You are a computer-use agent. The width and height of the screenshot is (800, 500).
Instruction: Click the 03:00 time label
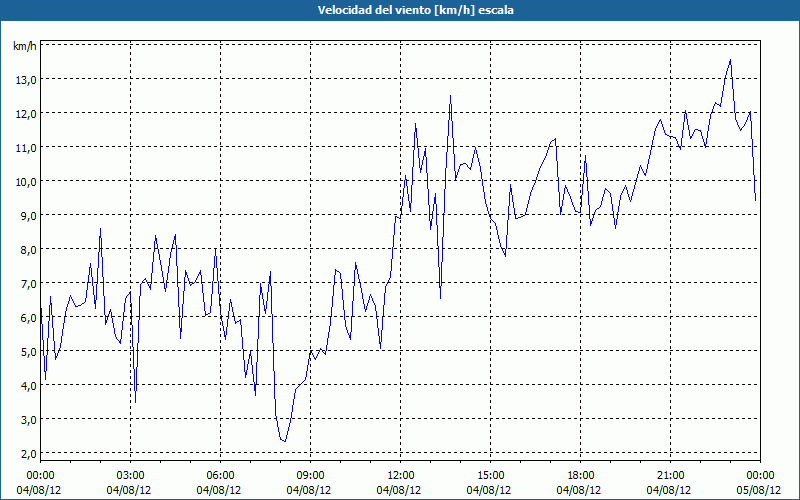130,476
